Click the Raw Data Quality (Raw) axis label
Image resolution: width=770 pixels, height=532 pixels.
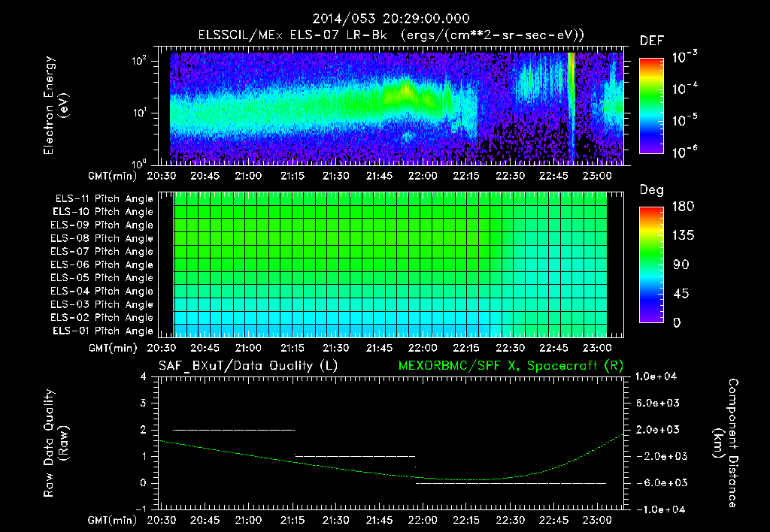56,443
